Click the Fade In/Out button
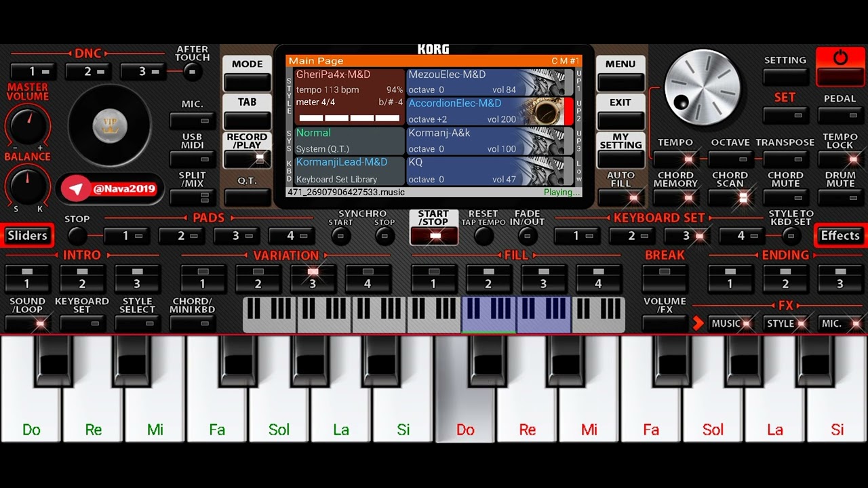The image size is (868, 488). pos(528,236)
